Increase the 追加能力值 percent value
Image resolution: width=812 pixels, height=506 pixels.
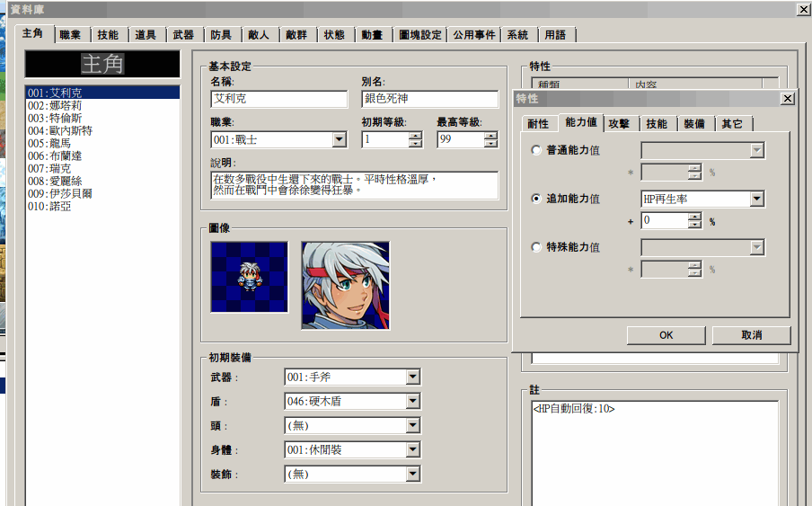tap(695, 217)
